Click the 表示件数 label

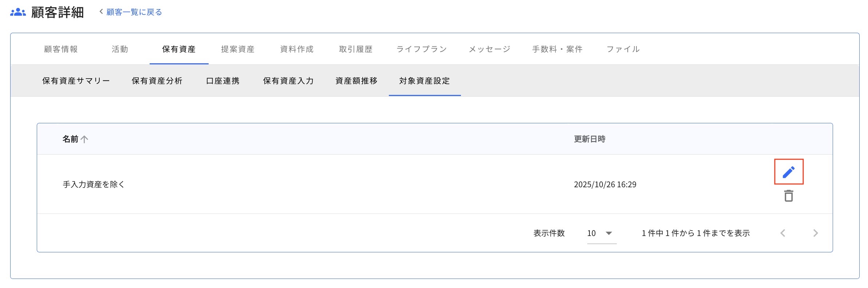tap(549, 233)
